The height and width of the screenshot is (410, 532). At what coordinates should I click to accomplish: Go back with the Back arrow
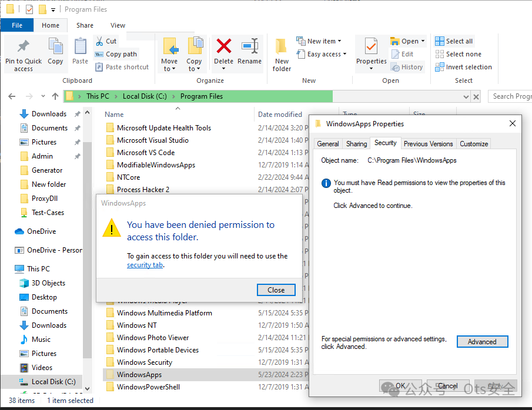12,96
